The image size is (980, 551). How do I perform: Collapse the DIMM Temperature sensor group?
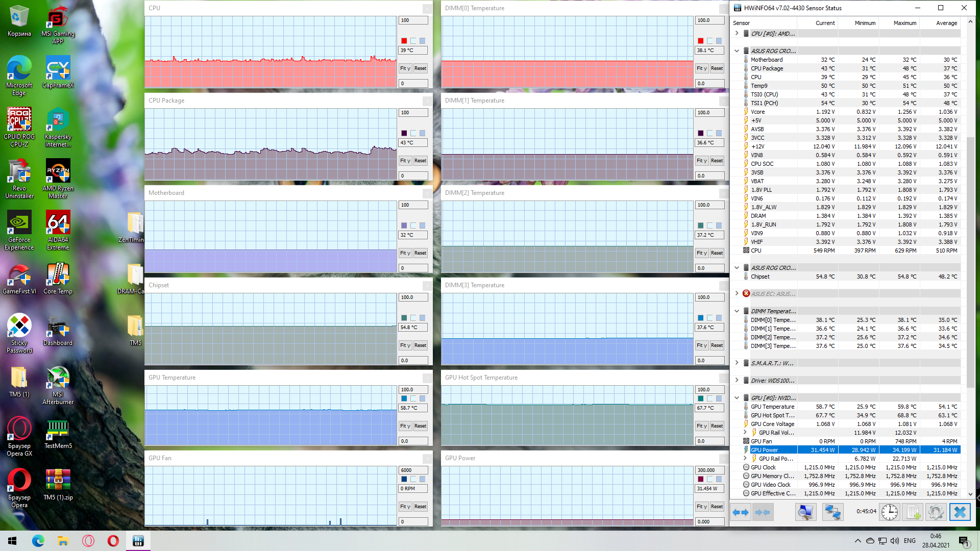pos(737,311)
